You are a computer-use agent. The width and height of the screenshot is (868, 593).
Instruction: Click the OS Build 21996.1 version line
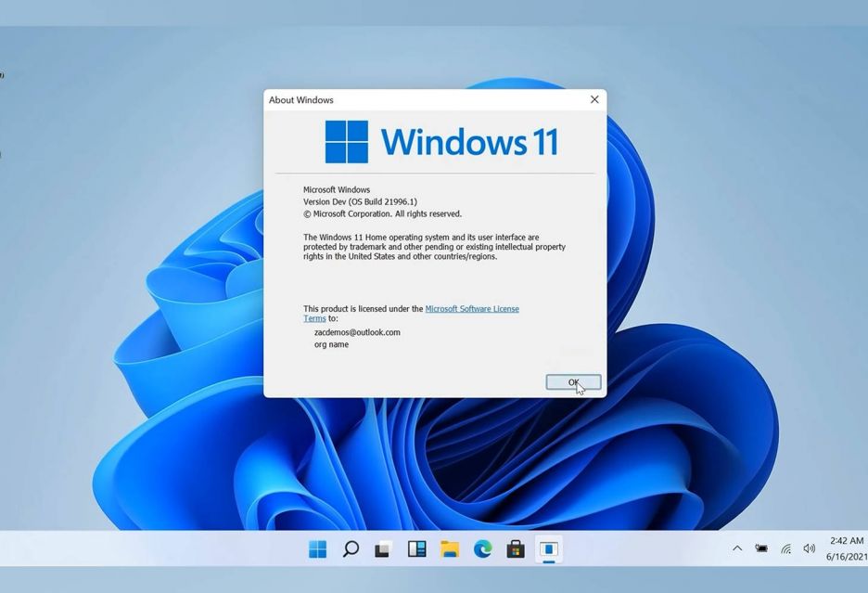[360, 202]
